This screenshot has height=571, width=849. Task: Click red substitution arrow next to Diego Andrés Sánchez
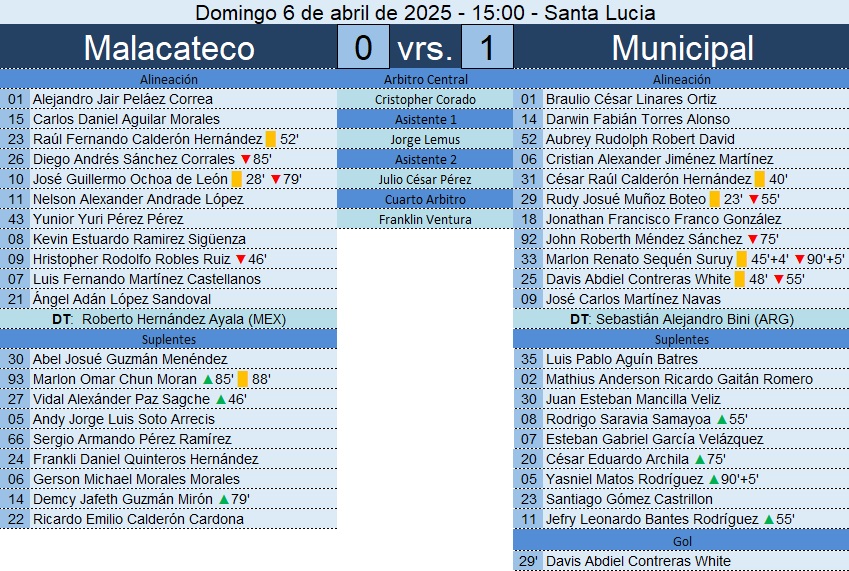245,159
